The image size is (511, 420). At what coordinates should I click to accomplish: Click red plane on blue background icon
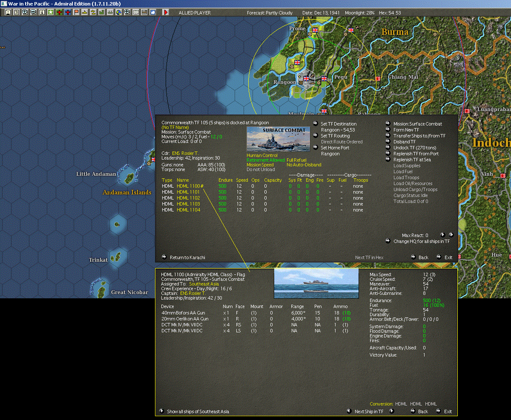coord(68,12)
